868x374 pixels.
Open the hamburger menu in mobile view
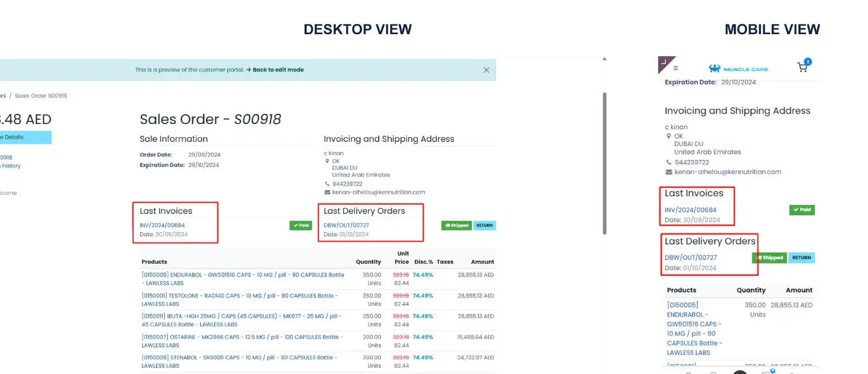[676, 68]
